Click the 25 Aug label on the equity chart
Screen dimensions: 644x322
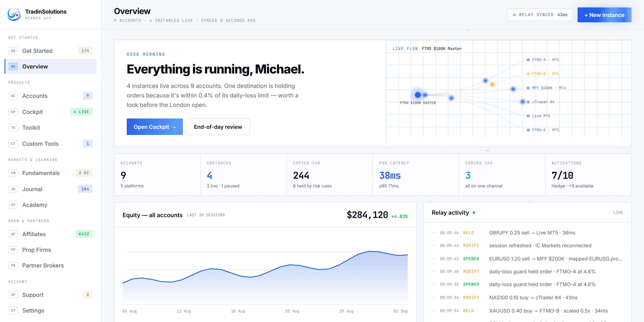(x=292, y=311)
